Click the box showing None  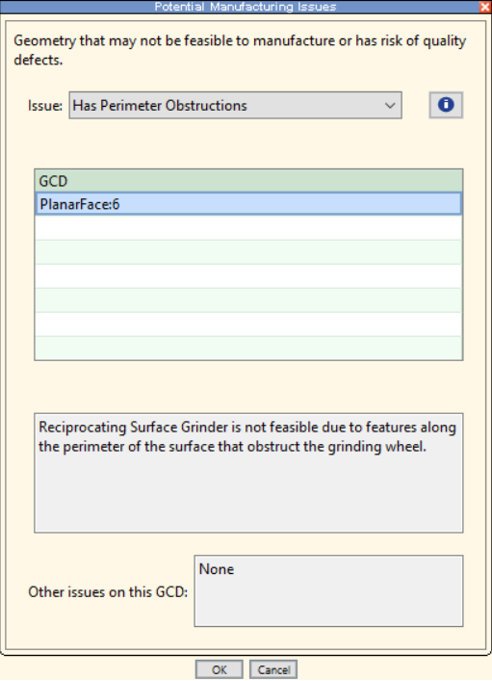328,591
